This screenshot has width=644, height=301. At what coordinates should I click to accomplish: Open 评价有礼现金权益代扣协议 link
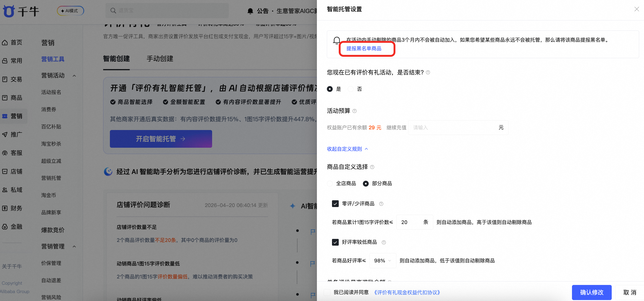[x=407, y=292]
